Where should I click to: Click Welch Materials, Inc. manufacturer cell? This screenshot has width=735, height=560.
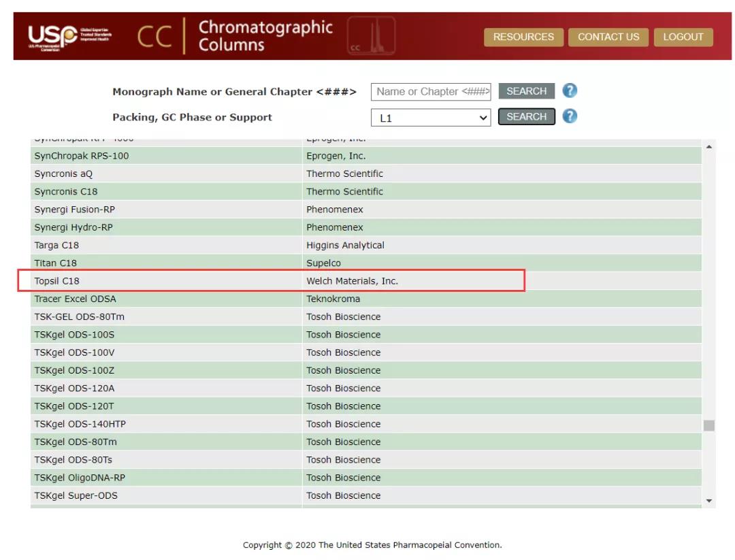[352, 280]
